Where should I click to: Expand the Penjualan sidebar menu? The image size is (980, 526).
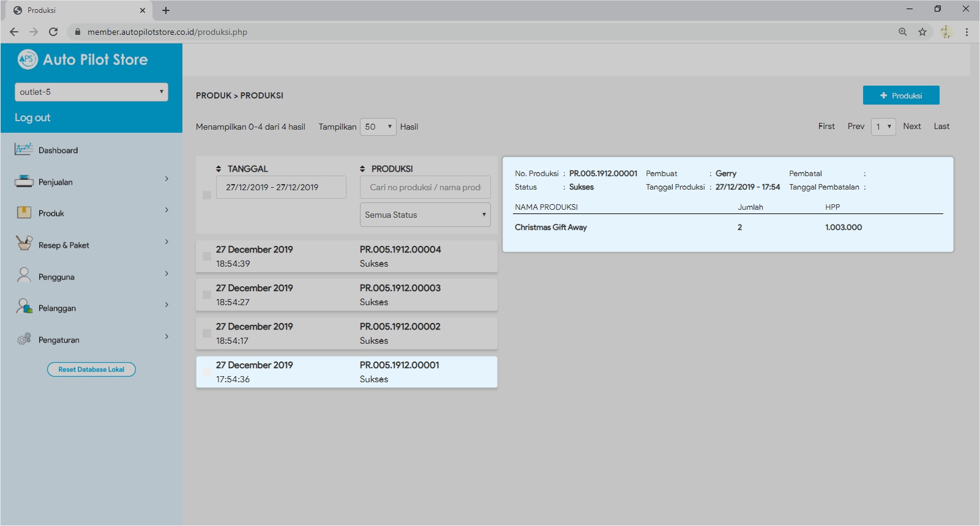166,179
